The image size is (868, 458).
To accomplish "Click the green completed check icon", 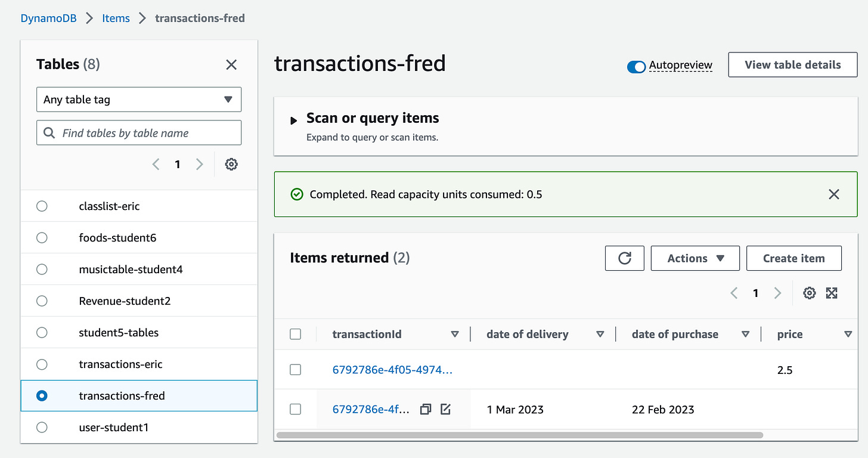I will coord(297,194).
